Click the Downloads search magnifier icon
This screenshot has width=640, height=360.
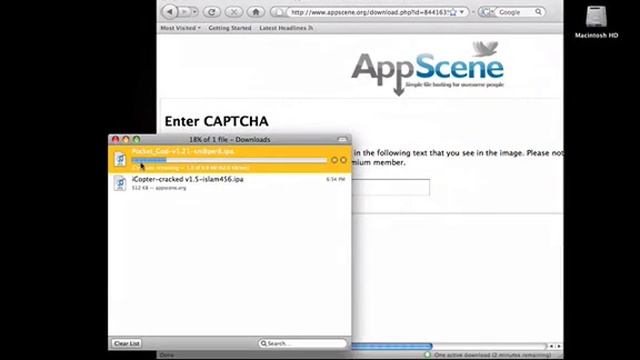264,343
